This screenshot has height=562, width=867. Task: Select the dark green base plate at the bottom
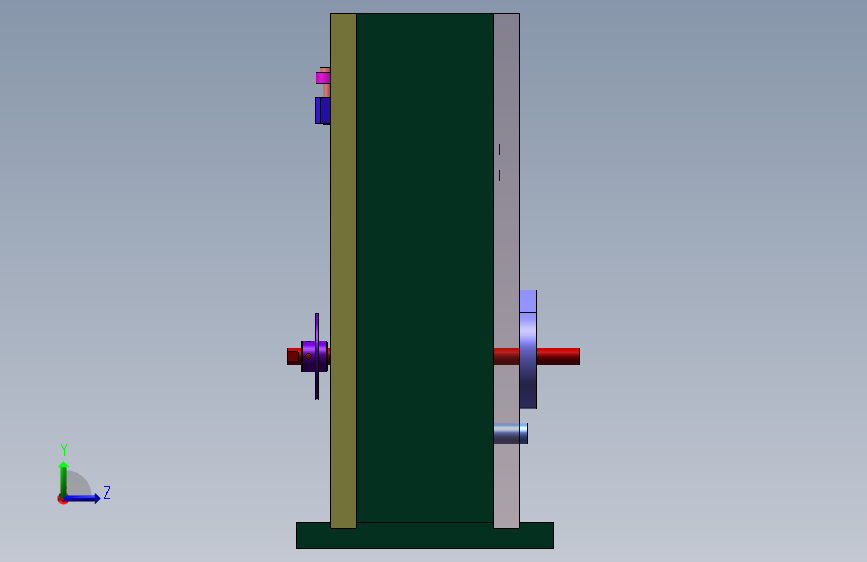tap(425, 535)
